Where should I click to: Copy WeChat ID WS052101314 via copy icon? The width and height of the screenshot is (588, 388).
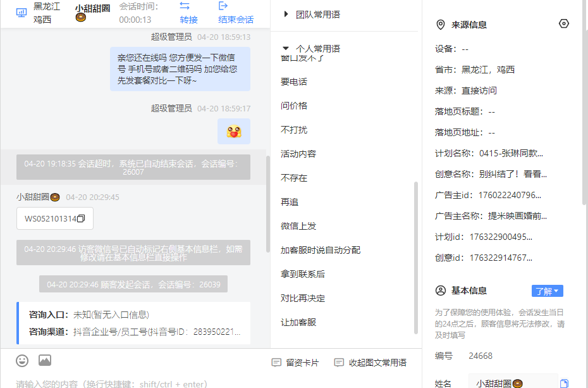[x=81, y=218]
